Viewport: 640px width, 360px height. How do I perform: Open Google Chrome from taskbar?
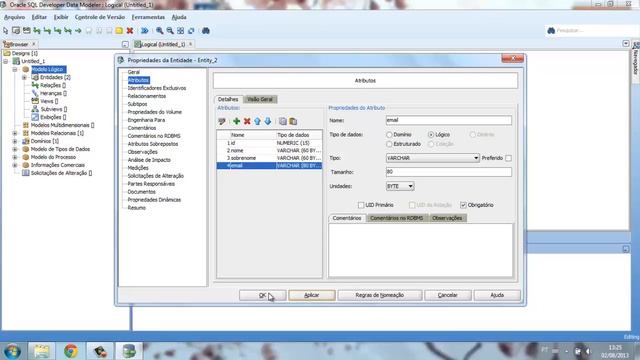[71, 351]
